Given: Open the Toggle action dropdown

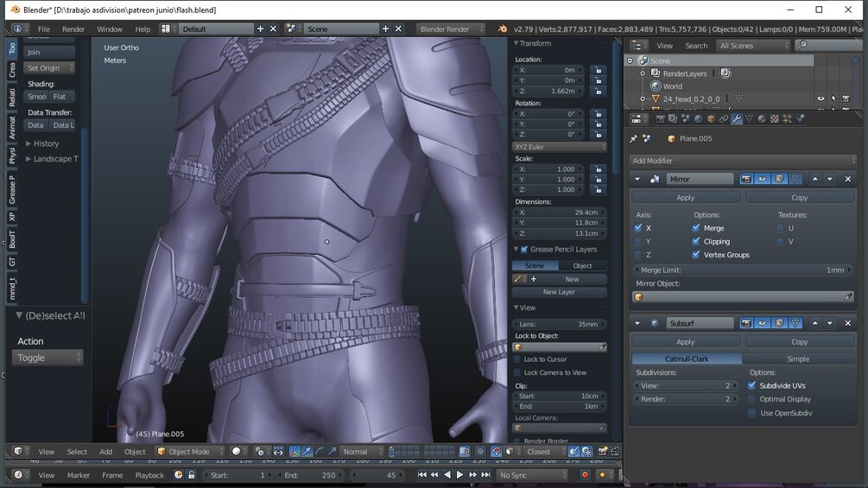Looking at the screenshot, I should click(x=48, y=358).
